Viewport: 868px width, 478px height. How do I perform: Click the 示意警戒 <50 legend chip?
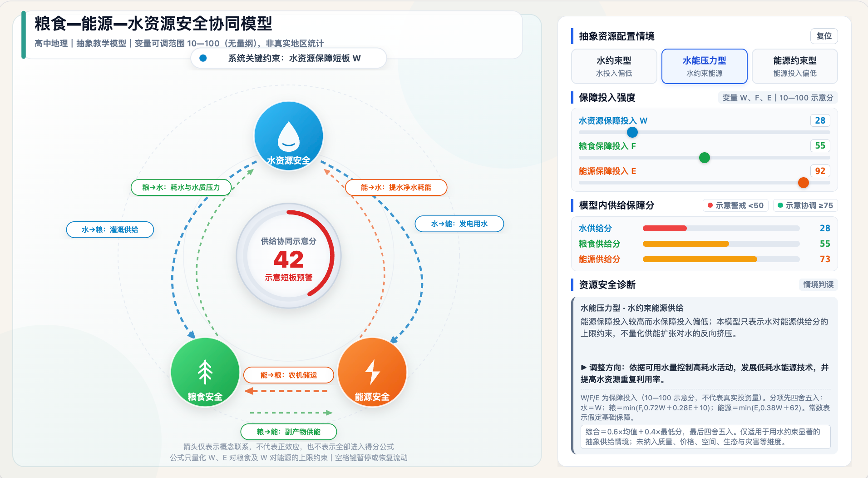(735, 205)
